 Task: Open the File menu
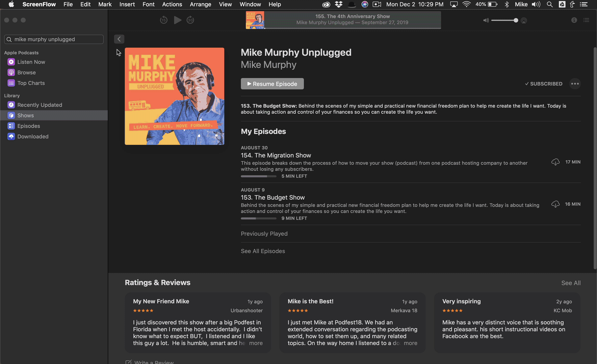68,4
